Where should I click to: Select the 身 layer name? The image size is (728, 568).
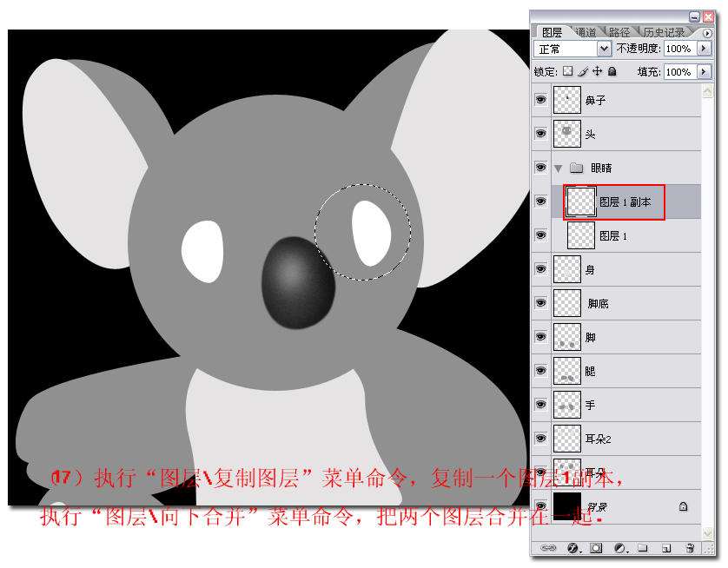590,269
